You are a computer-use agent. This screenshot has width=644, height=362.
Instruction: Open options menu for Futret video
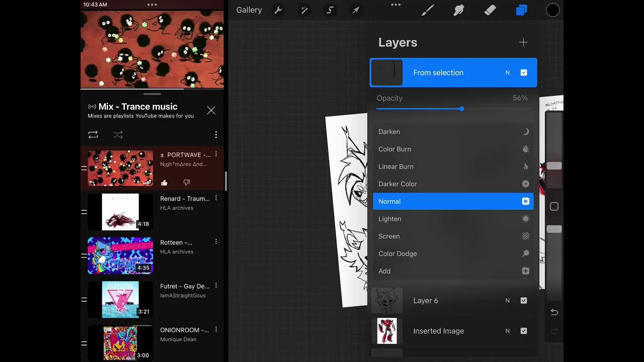click(x=216, y=286)
